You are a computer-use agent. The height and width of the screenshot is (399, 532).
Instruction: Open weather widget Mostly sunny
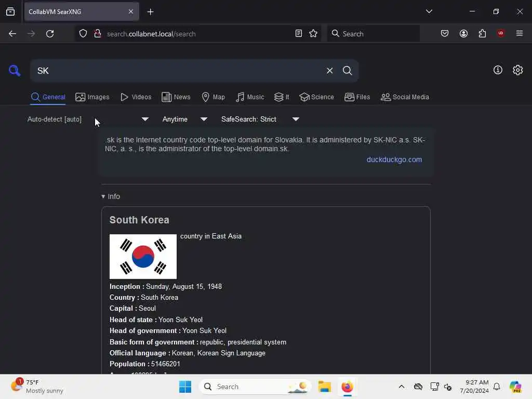(37, 387)
